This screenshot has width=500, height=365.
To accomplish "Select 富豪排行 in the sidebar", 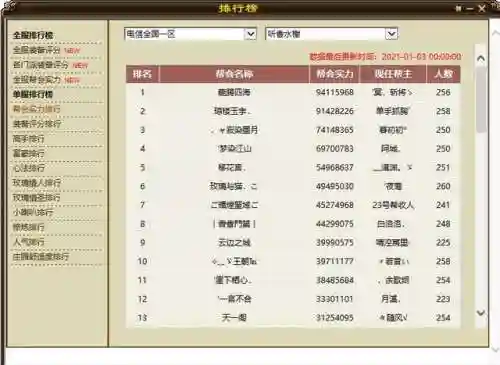I will pyautogui.click(x=29, y=153).
